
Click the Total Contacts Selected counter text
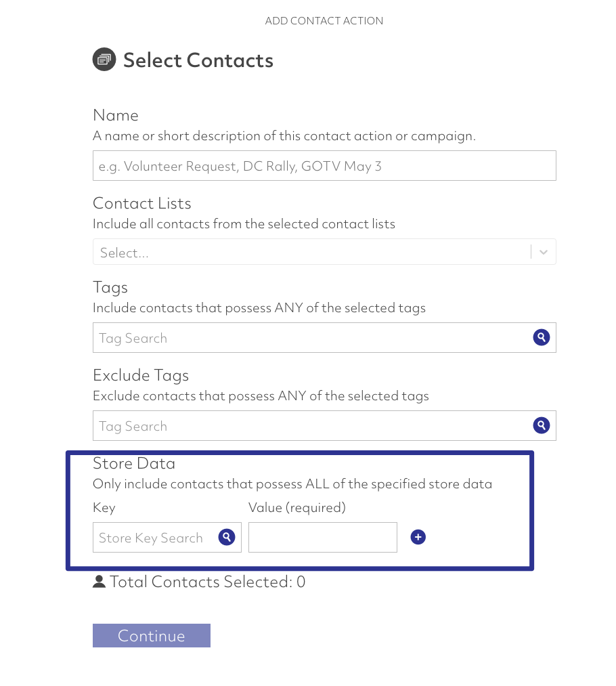pos(207,582)
